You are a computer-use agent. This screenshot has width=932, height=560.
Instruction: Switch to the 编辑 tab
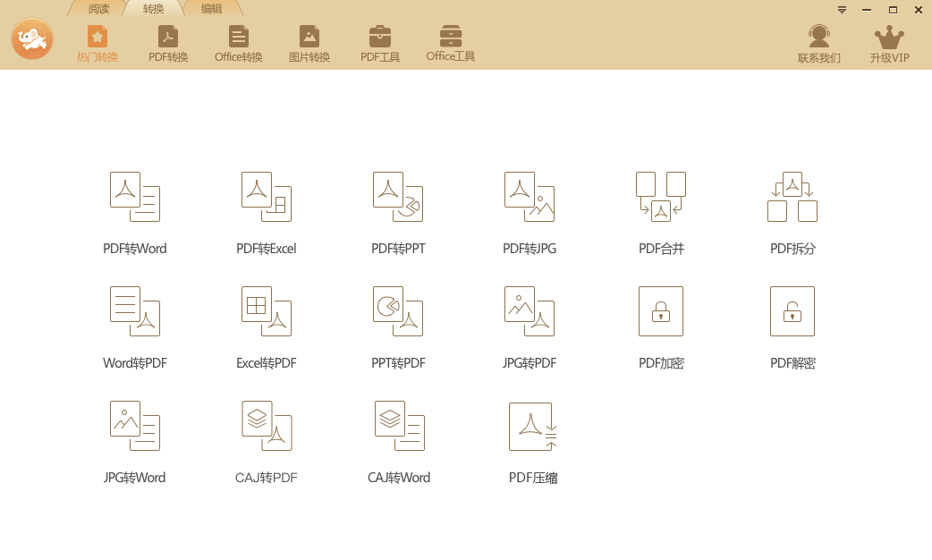tap(212, 9)
